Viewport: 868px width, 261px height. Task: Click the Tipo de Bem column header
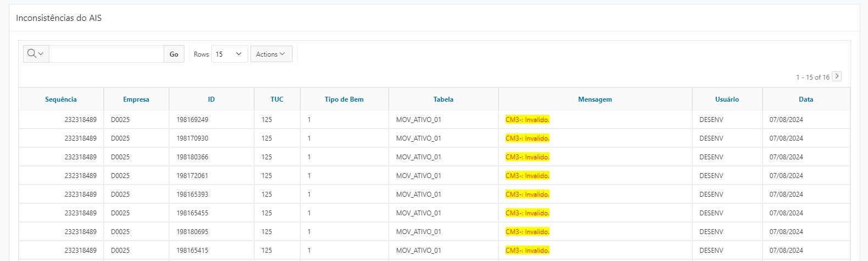coord(344,99)
